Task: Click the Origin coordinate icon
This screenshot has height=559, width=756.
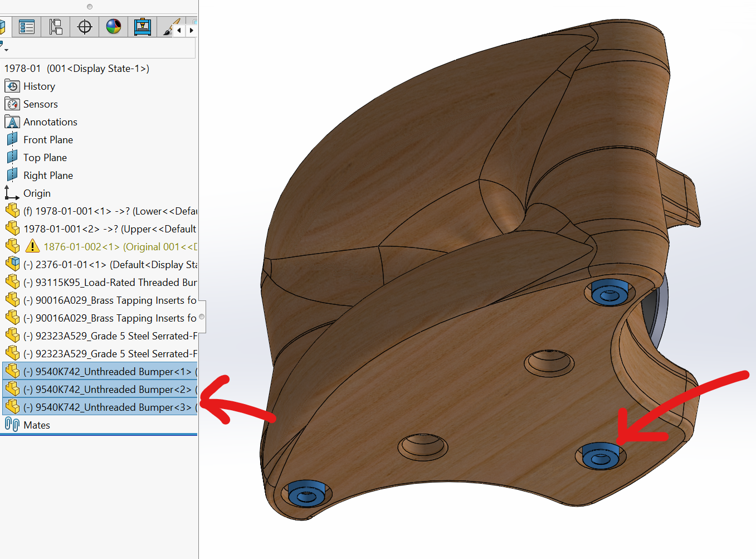Action: 11,193
